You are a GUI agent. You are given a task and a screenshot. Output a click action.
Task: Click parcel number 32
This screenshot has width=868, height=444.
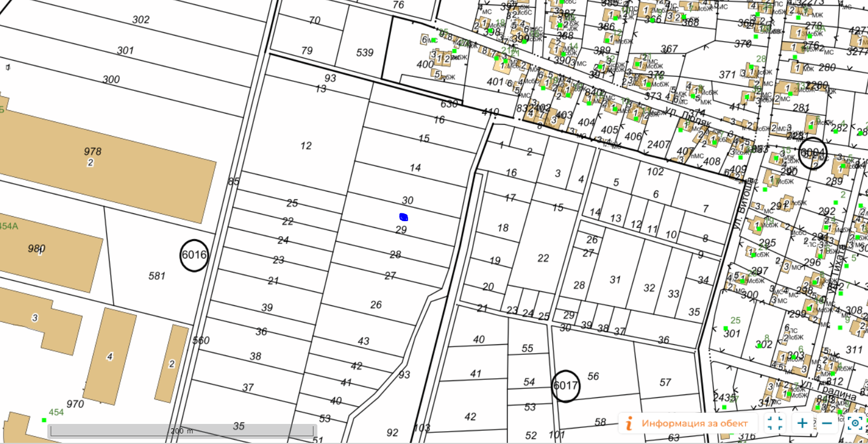(x=649, y=287)
